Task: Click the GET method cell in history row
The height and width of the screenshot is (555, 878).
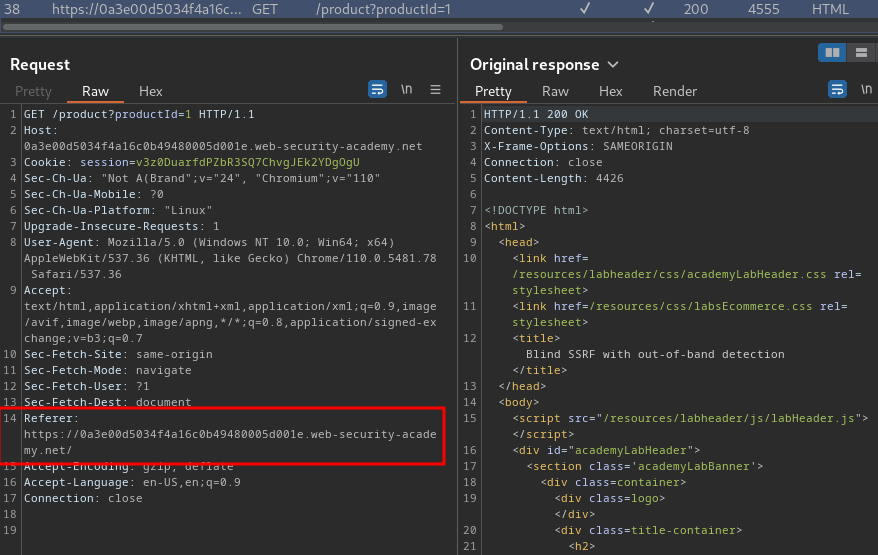Action: point(264,9)
